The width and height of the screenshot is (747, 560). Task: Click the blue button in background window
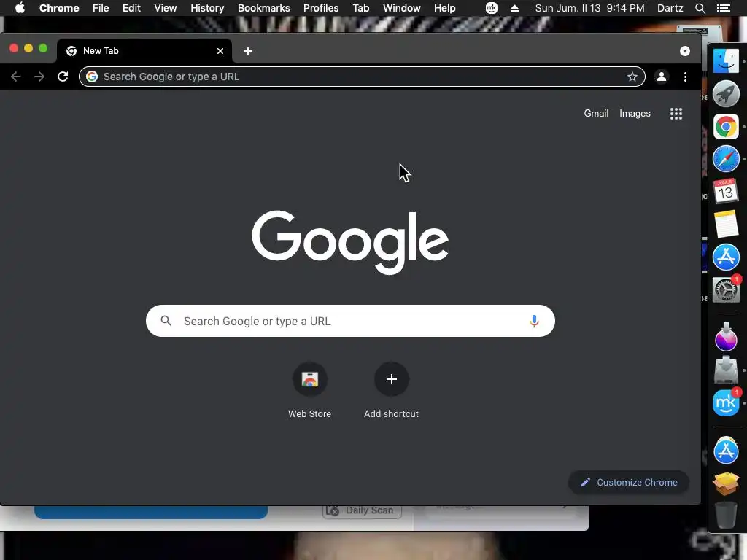click(x=150, y=512)
